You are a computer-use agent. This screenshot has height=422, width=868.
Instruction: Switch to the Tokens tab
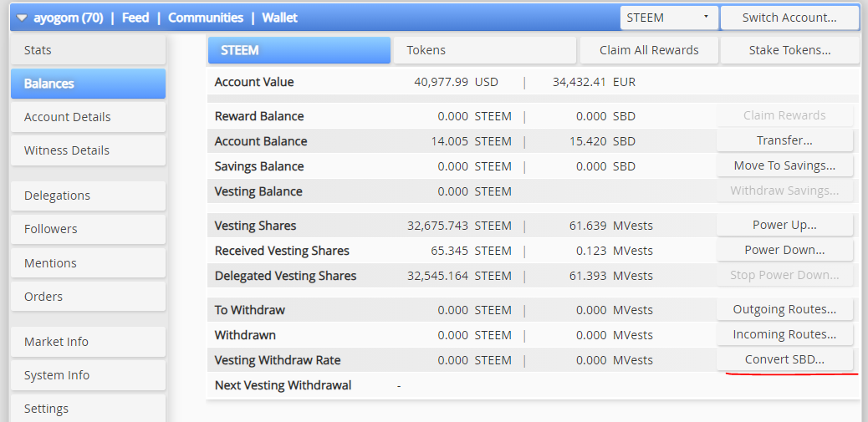(x=485, y=50)
